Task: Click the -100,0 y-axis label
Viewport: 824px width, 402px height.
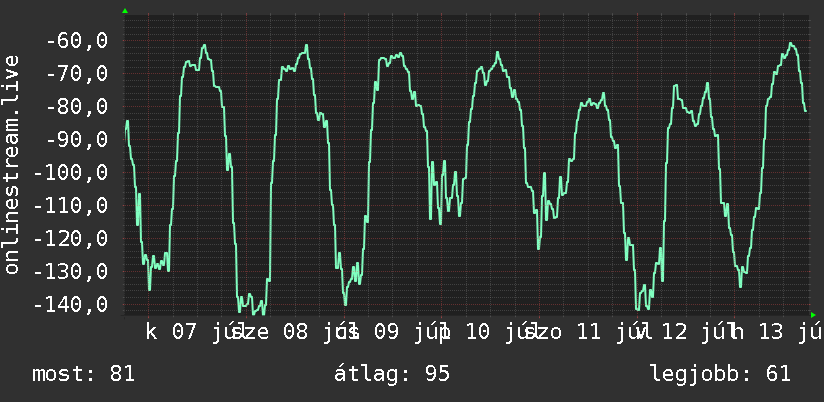Action: coord(71,172)
